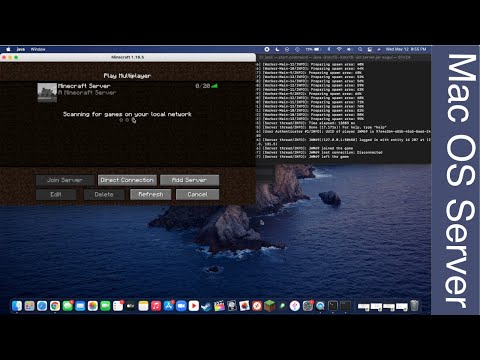The height and width of the screenshot is (360, 480).
Task: Open Reminders from the Dock
Action: (x=118, y=306)
